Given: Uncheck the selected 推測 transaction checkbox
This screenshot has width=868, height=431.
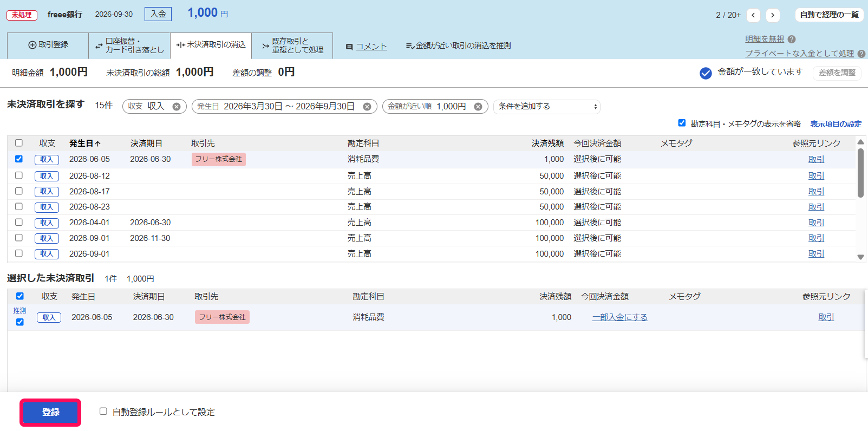Looking at the screenshot, I should coord(20,322).
